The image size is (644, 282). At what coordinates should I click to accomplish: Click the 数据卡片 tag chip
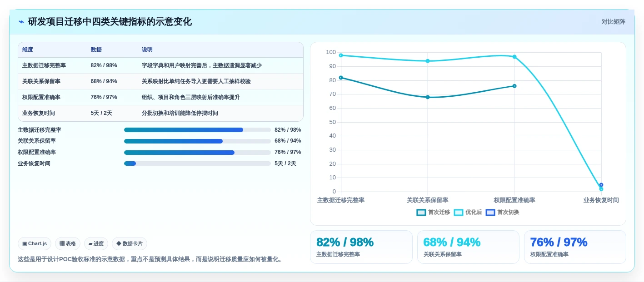(130, 244)
